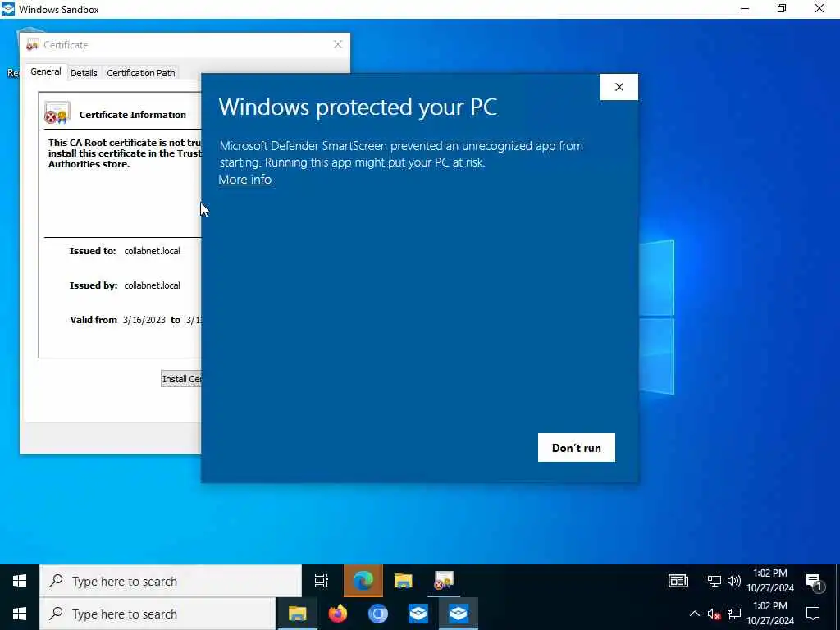The width and height of the screenshot is (840, 630).
Task: Open the Certification Path tab
Action: click(141, 73)
